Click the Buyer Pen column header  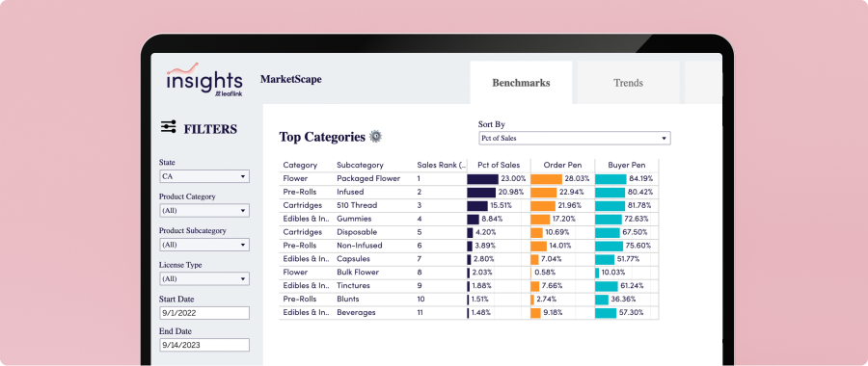pos(627,165)
